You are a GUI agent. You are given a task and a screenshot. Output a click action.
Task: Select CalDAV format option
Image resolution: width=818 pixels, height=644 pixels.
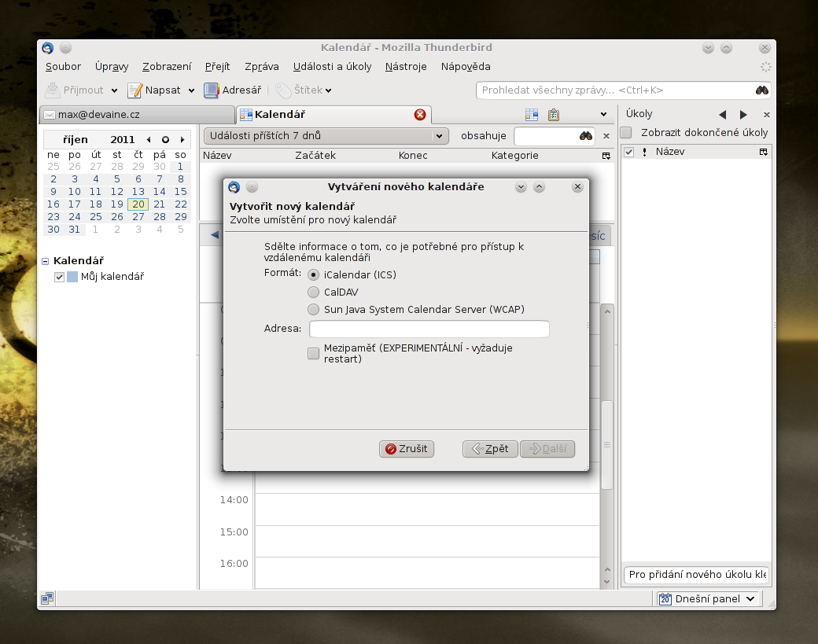[x=314, y=292]
